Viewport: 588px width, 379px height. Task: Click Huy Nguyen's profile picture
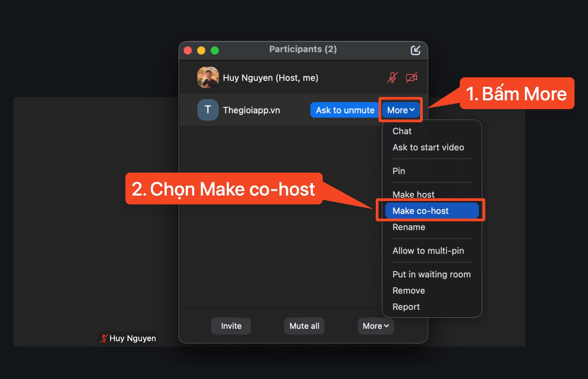pos(208,77)
